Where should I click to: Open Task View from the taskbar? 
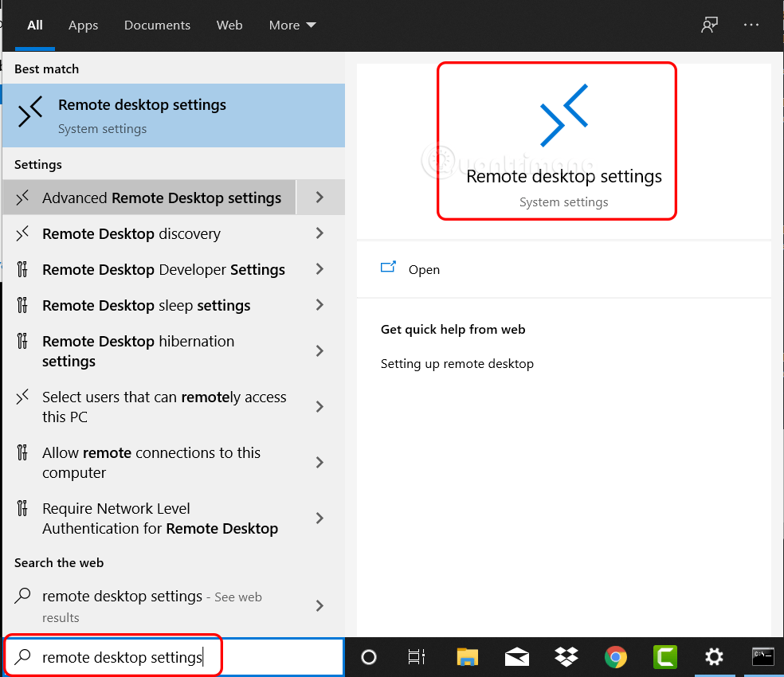pos(416,657)
